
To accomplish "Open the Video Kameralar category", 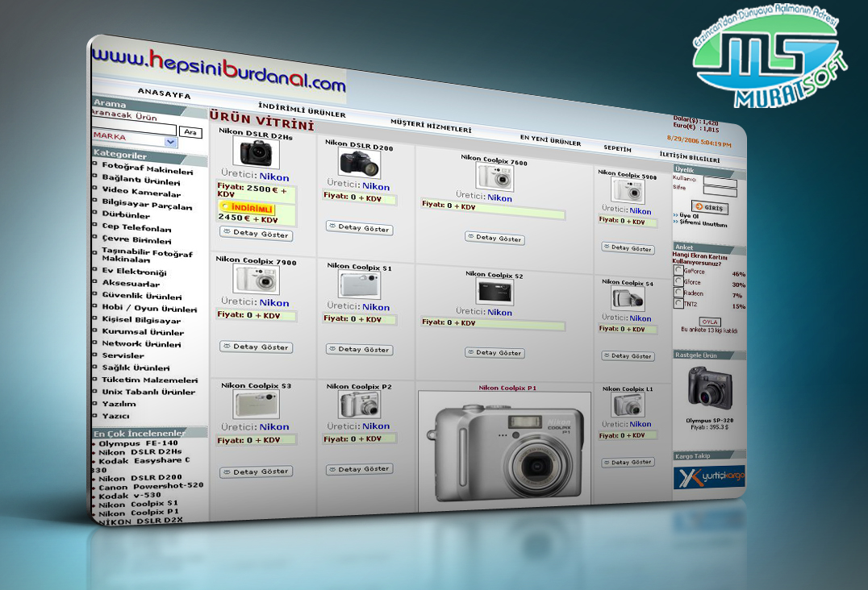I will (141, 191).
